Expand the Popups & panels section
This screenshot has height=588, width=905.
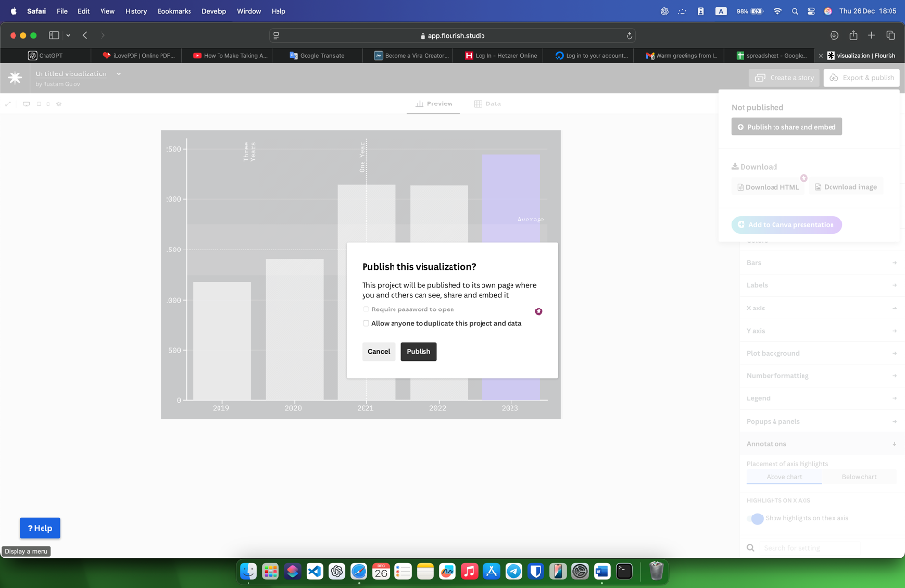(821, 422)
